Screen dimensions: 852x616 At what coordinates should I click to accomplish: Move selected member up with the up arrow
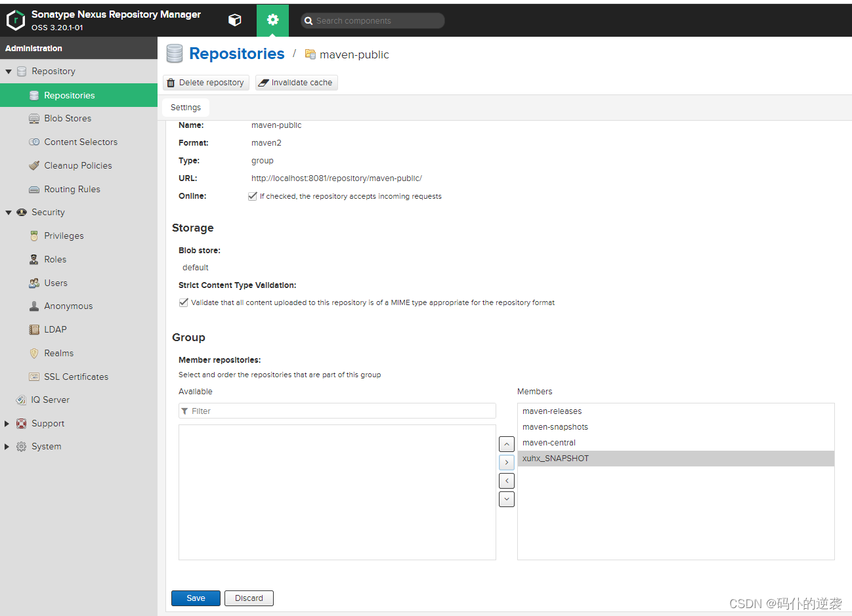click(507, 444)
